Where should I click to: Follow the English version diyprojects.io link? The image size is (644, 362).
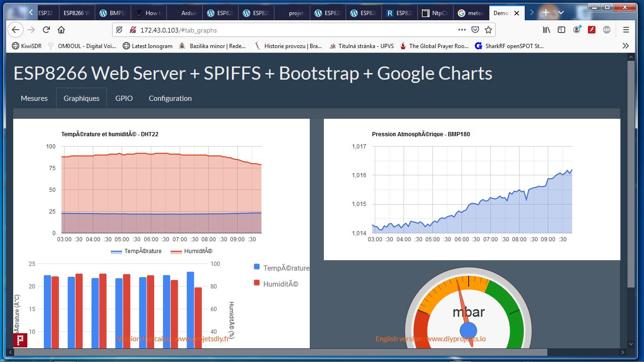(430, 338)
